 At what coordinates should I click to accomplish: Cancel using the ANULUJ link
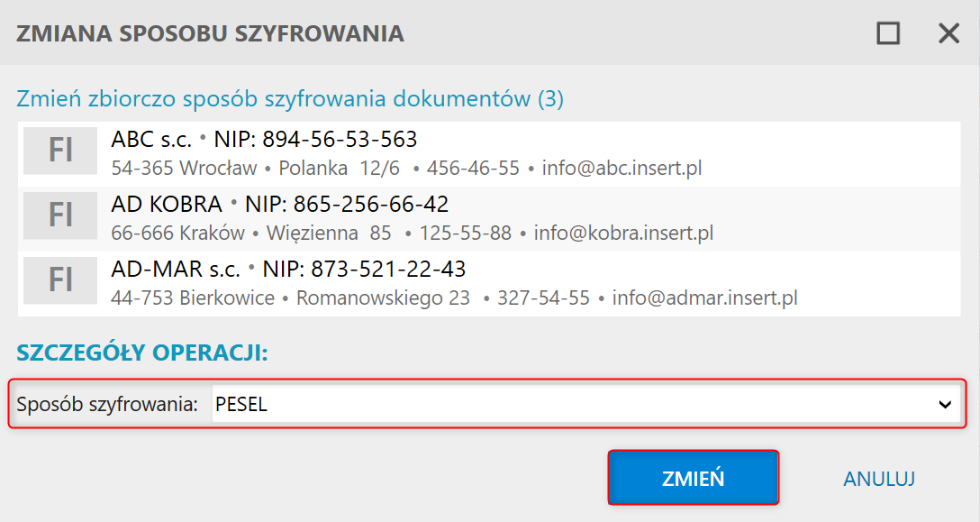879,479
